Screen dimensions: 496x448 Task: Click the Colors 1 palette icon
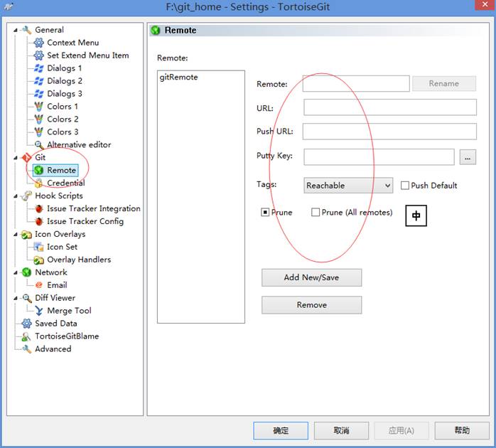click(x=38, y=107)
